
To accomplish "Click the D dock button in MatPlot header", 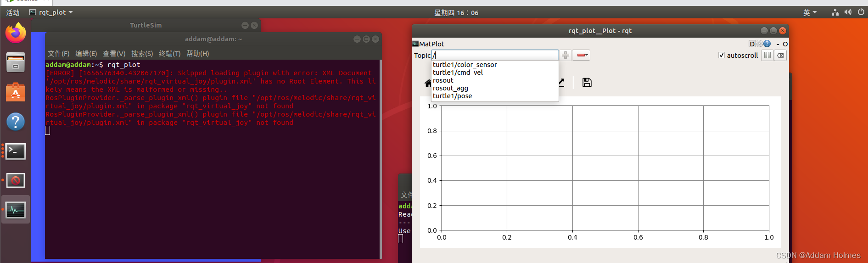I will (x=752, y=44).
